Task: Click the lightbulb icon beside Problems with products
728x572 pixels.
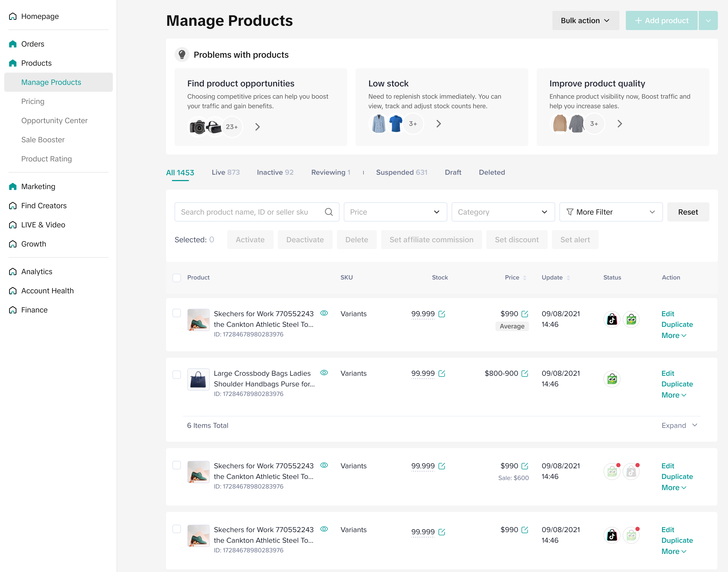Action: click(182, 55)
